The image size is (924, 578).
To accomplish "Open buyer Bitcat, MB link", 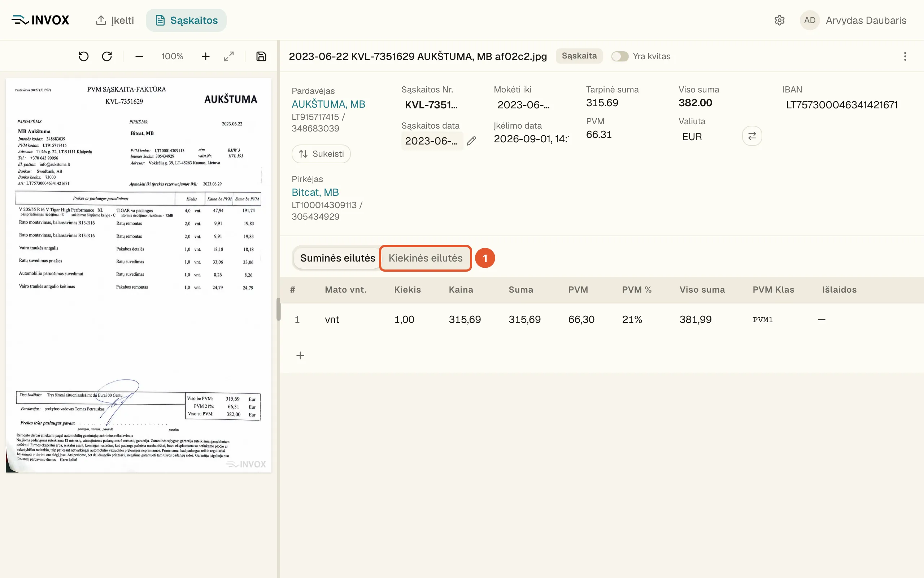I will click(x=315, y=192).
